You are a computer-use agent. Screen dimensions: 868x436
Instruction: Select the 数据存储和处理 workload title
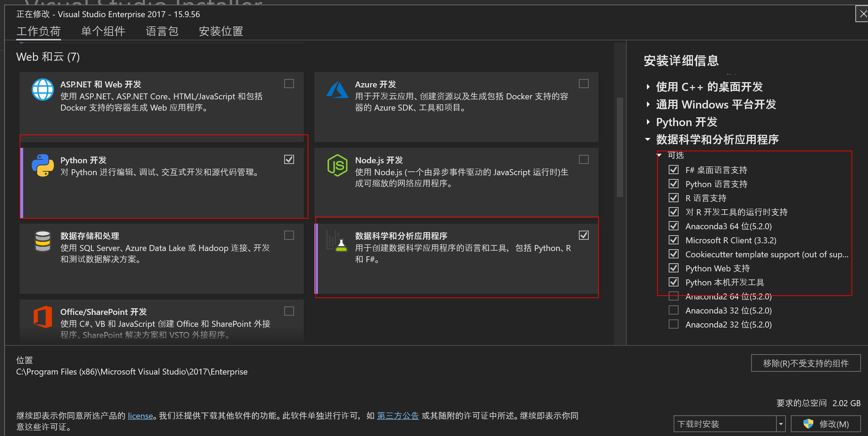(x=90, y=236)
